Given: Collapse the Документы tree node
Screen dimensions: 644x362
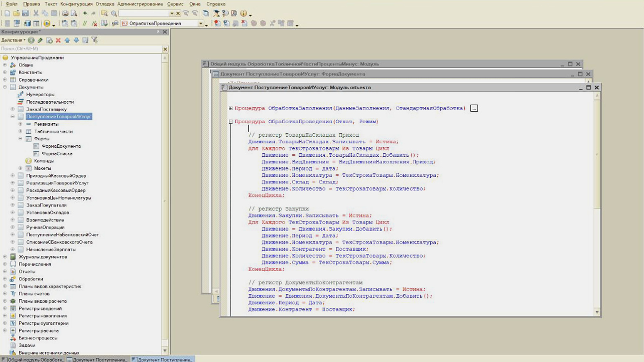Looking at the screenshot, I should 5,87.
